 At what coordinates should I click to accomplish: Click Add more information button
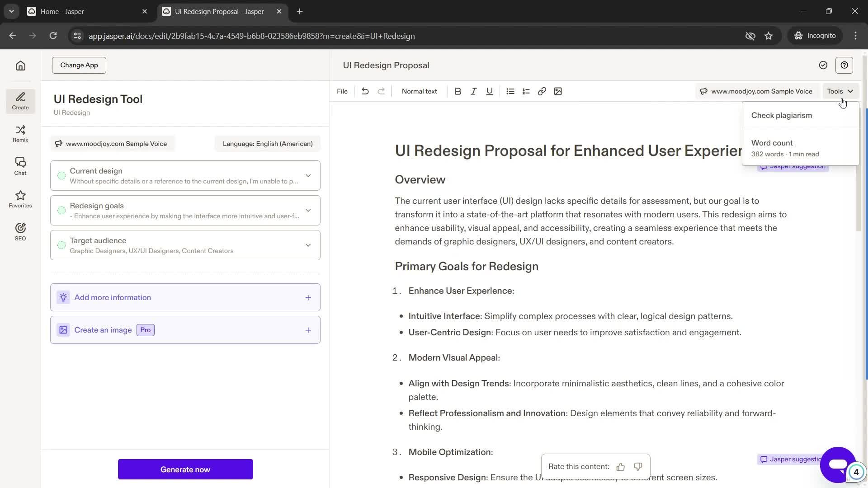coord(185,298)
